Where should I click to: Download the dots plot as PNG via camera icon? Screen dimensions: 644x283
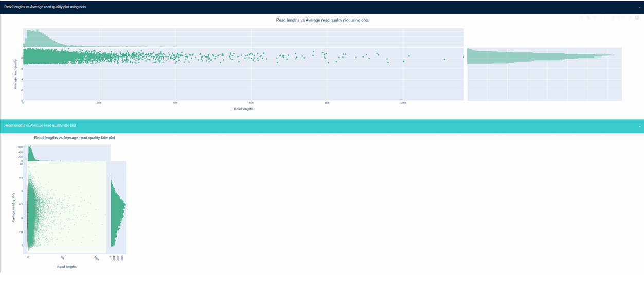pyautogui.click(x=581, y=18)
